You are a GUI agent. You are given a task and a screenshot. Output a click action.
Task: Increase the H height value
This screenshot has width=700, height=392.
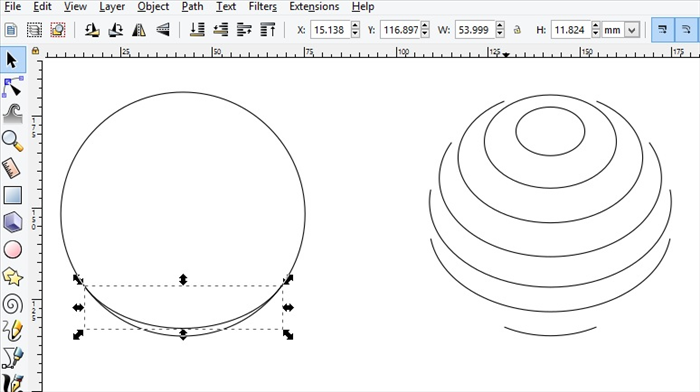point(596,26)
